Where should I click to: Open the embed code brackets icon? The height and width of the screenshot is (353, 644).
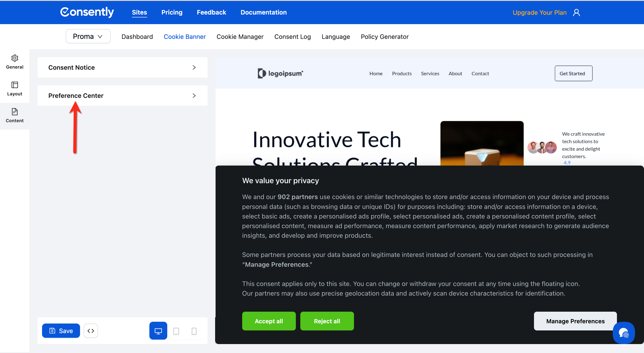(91, 330)
